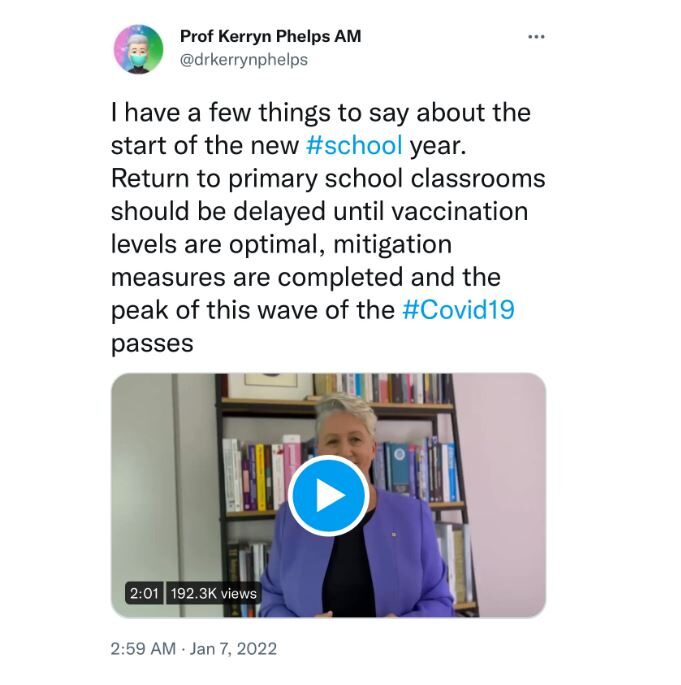This screenshot has height=685, width=681.
Task: Click the display name Prof Kerryn Phelps AM
Action: (270, 36)
